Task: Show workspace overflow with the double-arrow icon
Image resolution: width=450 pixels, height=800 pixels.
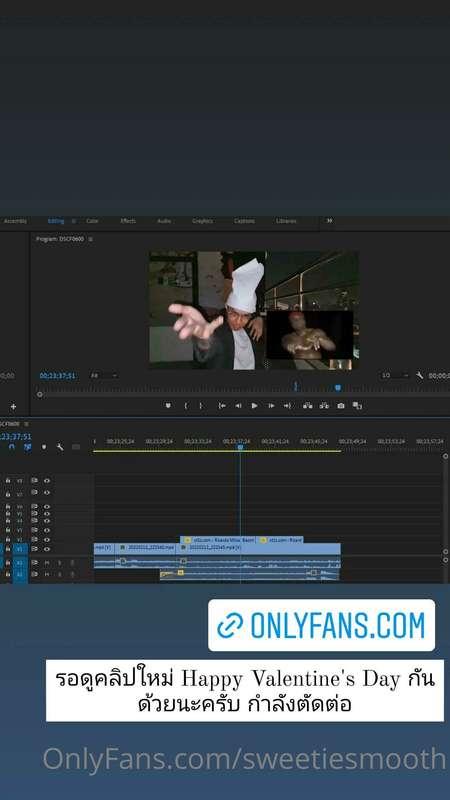Action: click(x=330, y=220)
